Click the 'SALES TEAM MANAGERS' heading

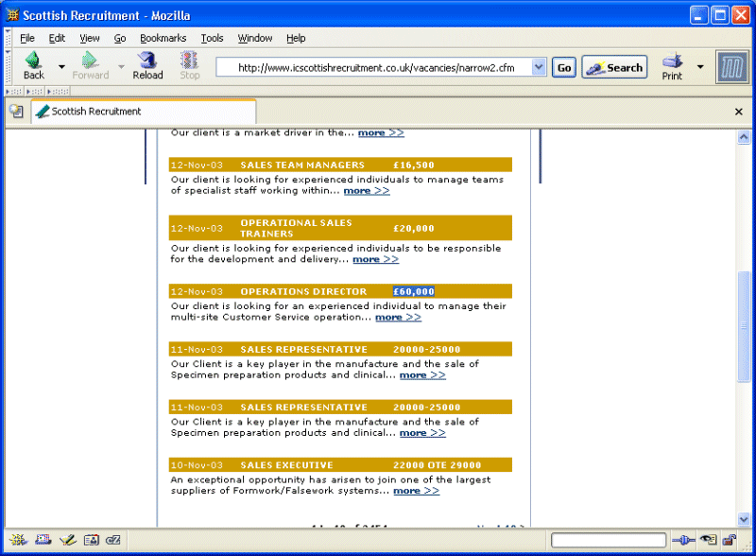pos(302,165)
